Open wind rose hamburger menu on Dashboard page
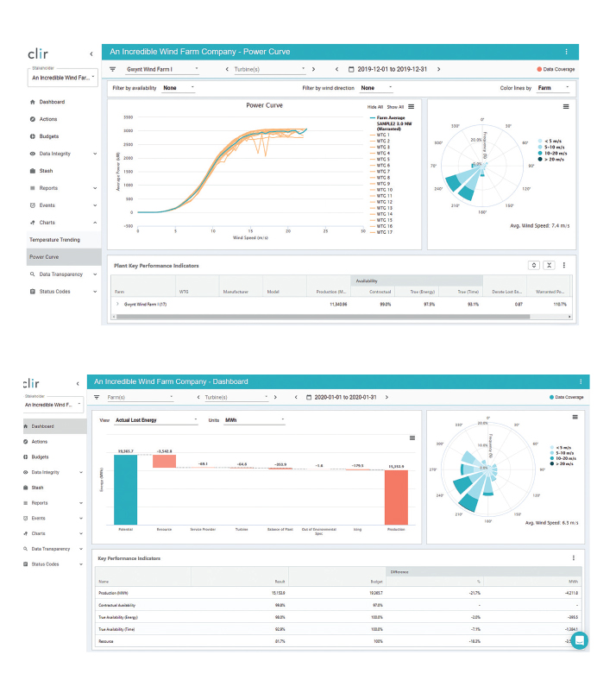616x680 pixels. pos(575,417)
